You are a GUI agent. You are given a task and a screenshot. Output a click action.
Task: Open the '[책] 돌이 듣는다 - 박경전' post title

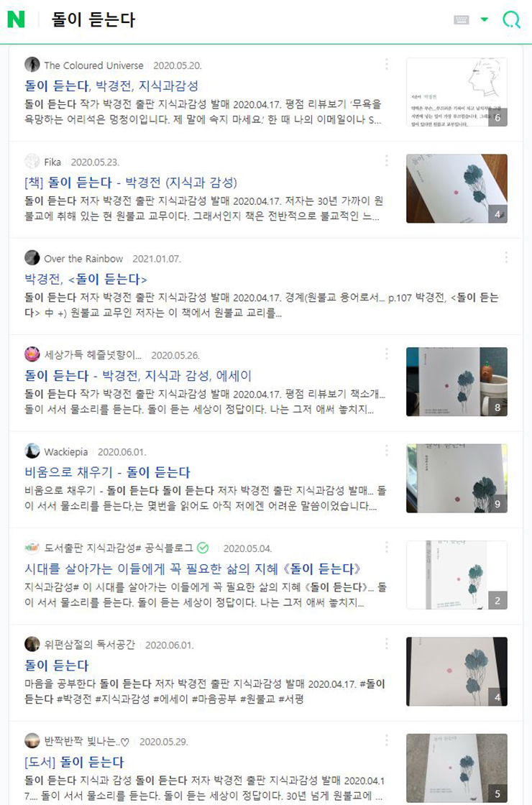[x=131, y=183]
